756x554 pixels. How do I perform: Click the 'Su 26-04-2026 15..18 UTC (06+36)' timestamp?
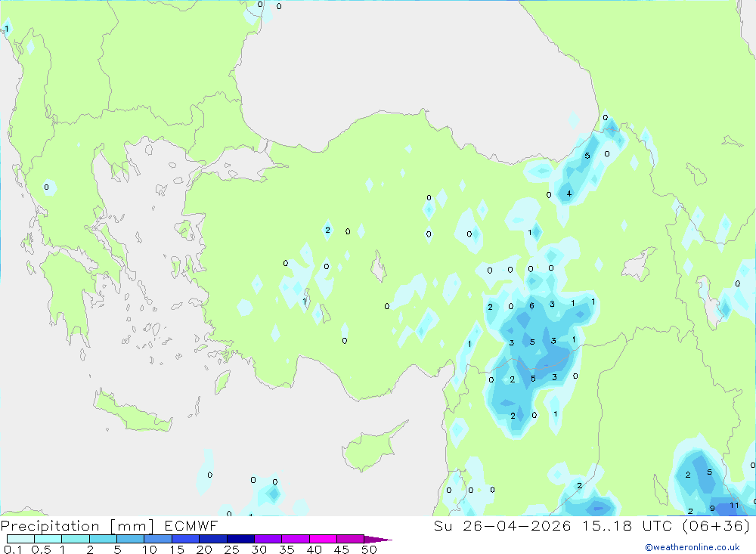[x=592, y=526]
